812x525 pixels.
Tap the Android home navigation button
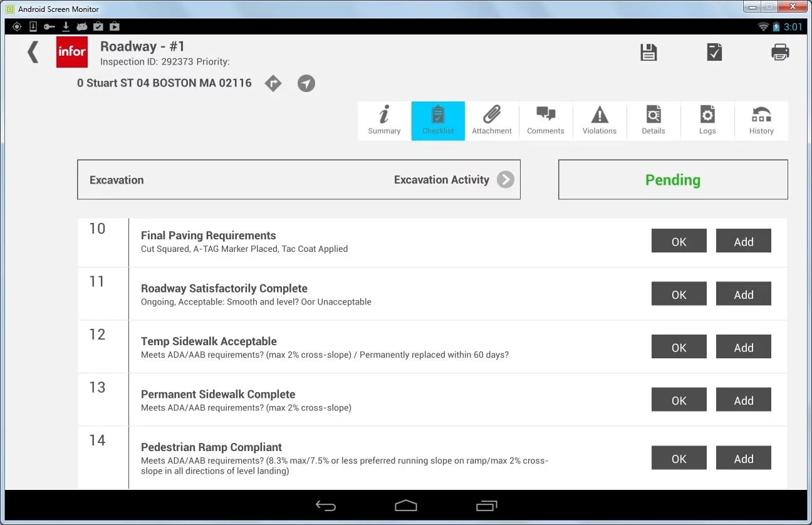click(x=406, y=506)
